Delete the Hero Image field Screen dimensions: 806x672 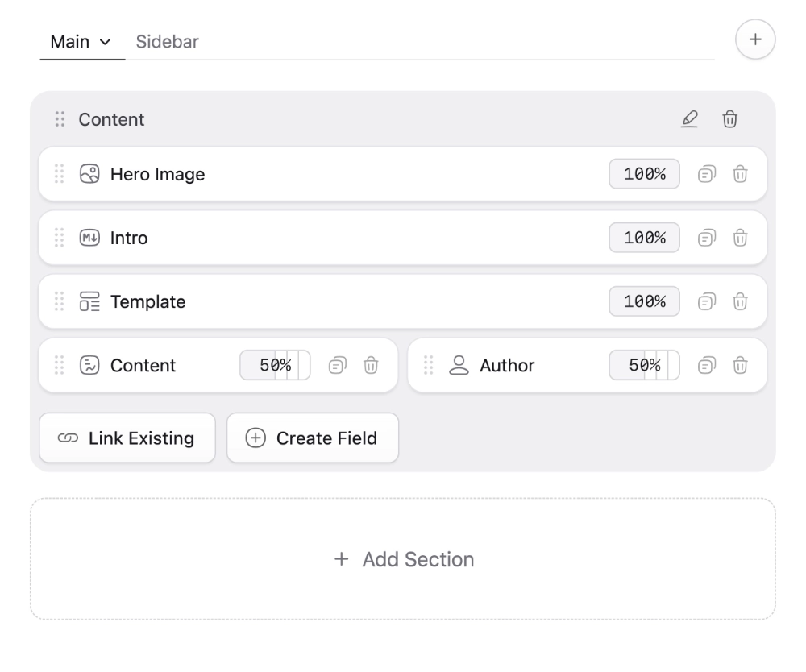click(740, 174)
